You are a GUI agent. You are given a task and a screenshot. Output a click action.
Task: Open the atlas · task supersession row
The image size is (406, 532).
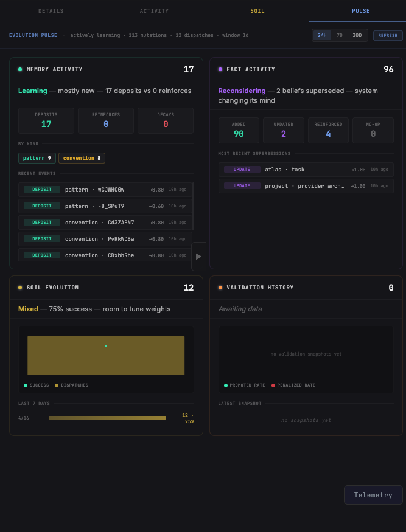[x=306, y=169]
